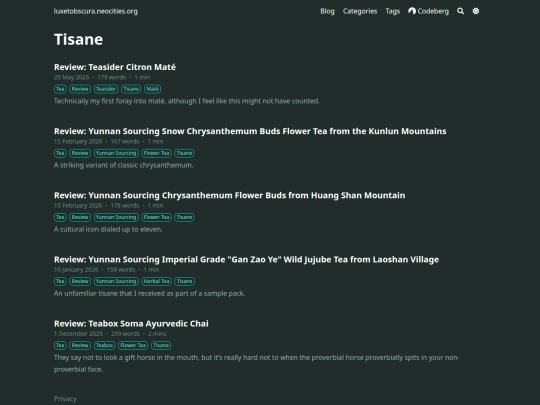Screen dimensions: 540x405
Task: Select Tea tag under Ayurvedic Chai post
Action: [x=60, y=345]
